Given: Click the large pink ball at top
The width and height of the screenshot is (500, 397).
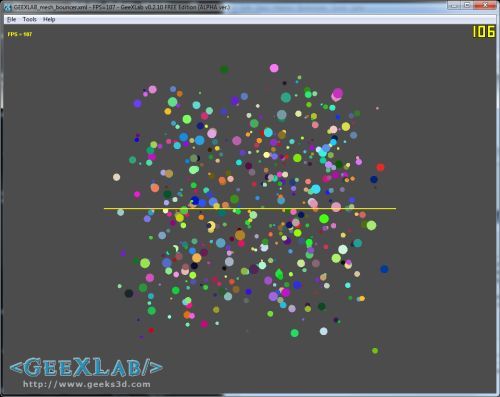Looking at the screenshot, I should pyautogui.click(x=274, y=68).
